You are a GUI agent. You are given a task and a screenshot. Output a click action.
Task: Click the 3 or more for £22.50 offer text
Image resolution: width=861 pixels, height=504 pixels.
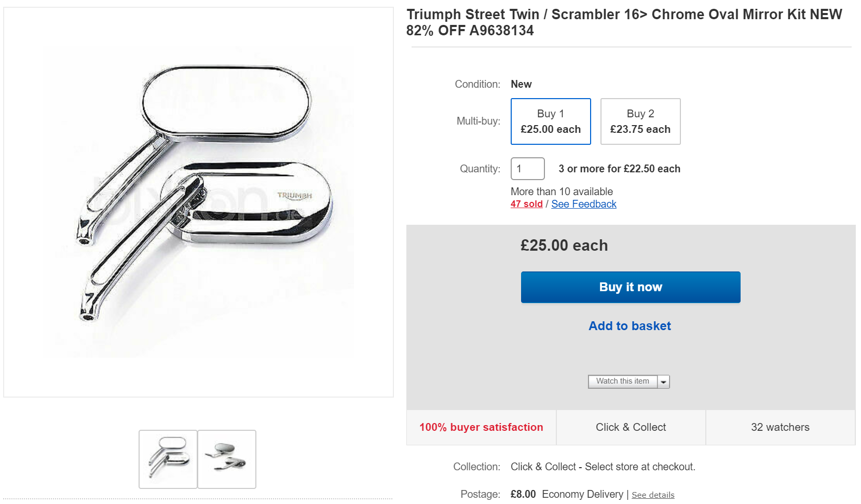(619, 169)
